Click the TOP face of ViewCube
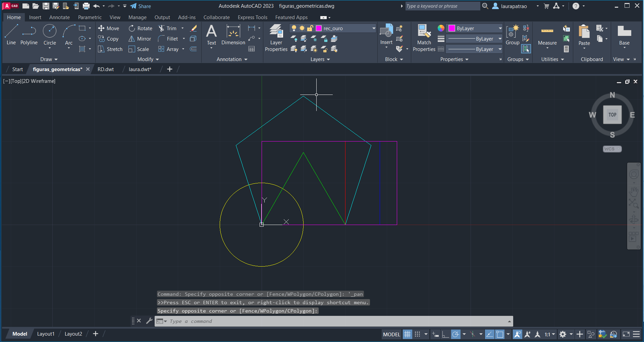Image resolution: width=644 pixels, height=342 pixels. pyautogui.click(x=612, y=115)
